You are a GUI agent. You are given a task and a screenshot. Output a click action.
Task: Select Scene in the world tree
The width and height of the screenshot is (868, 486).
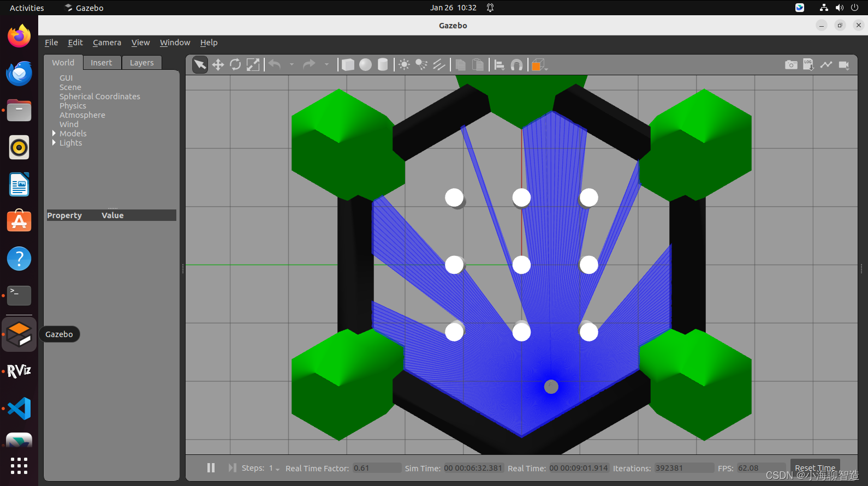click(x=70, y=87)
